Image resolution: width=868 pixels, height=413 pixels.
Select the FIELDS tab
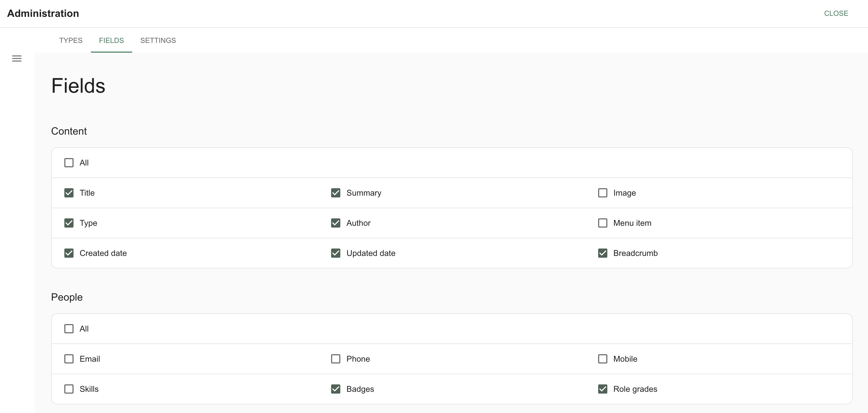click(x=111, y=40)
